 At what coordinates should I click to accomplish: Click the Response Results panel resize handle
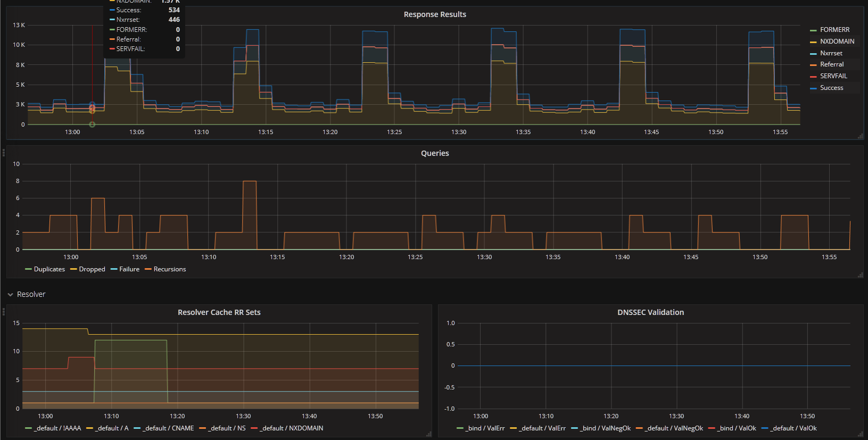[x=861, y=136]
